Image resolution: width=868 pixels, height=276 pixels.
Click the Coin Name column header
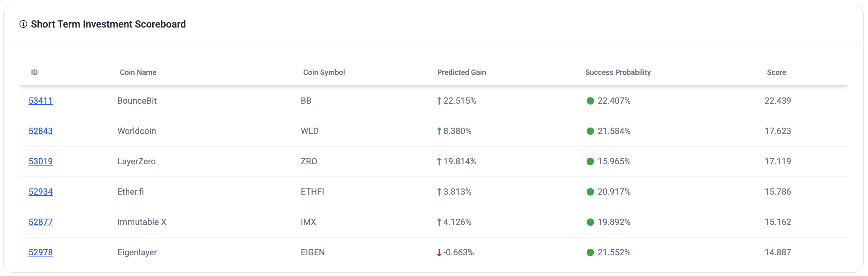pyautogui.click(x=138, y=72)
